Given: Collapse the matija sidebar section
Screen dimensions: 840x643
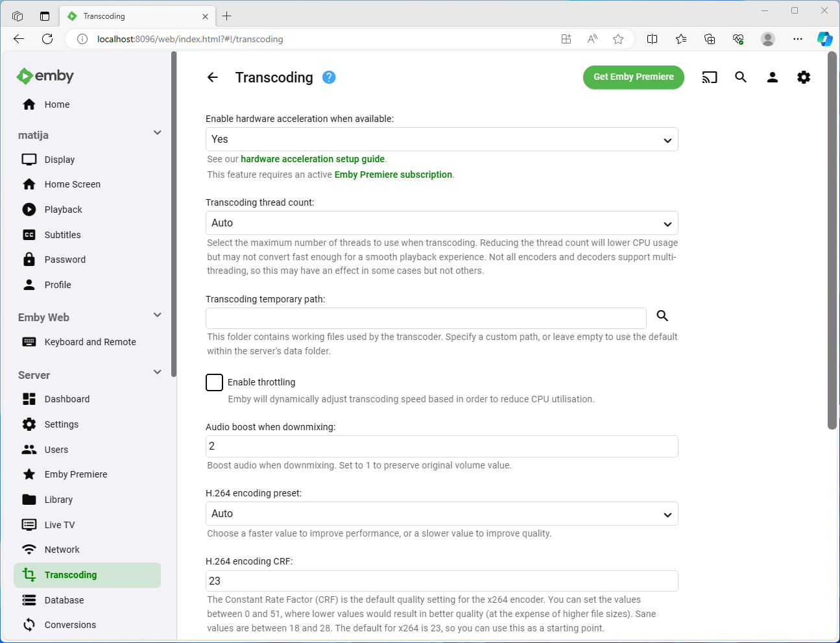Looking at the screenshot, I should (157, 133).
